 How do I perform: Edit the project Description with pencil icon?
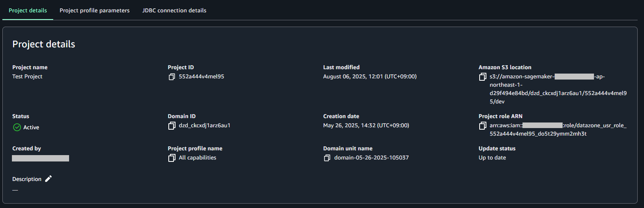pyautogui.click(x=48, y=179)
